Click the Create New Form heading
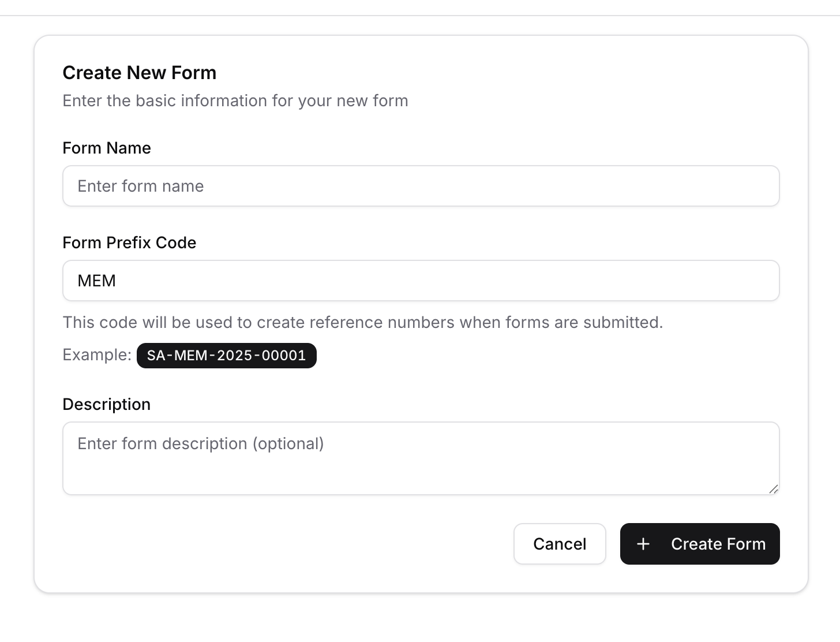Image resolution: width=840 pixels, height=642 pixels. [x=139, y=72]
